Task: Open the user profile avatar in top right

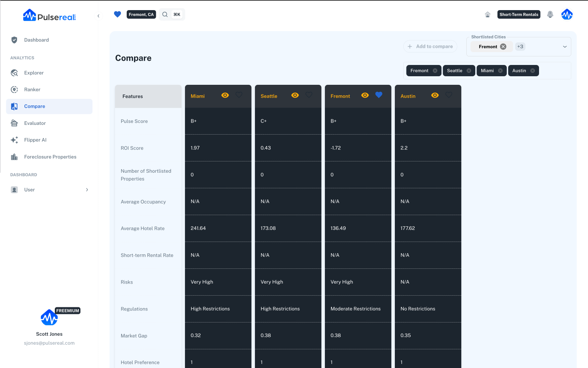Action: pos(567,15)
